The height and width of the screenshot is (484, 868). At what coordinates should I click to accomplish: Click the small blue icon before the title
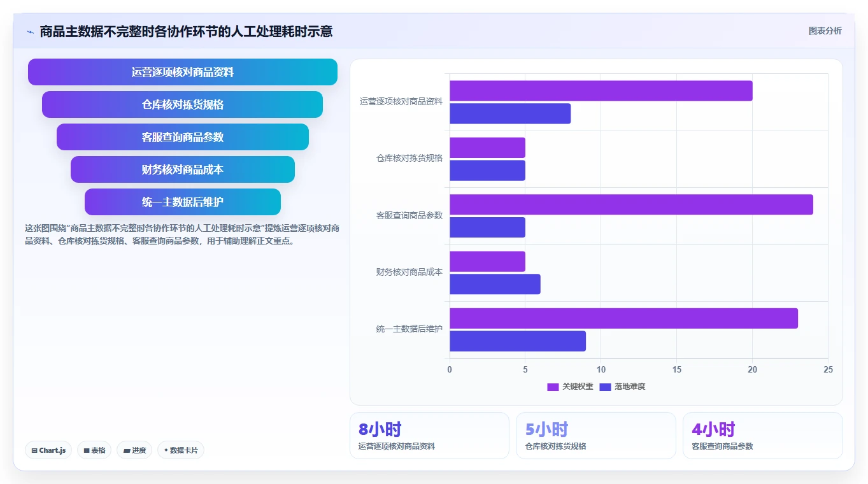point(30,32)
